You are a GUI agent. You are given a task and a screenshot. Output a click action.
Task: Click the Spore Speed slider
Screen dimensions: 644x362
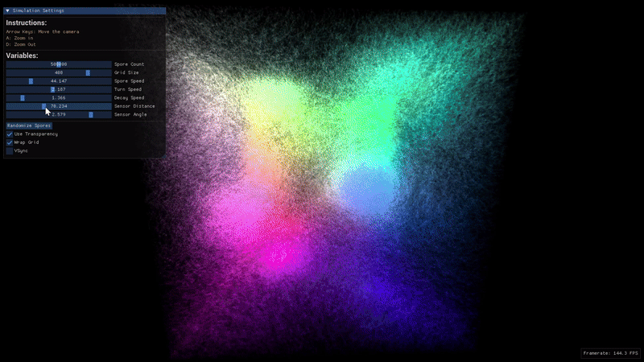click(x=59, y=81)
